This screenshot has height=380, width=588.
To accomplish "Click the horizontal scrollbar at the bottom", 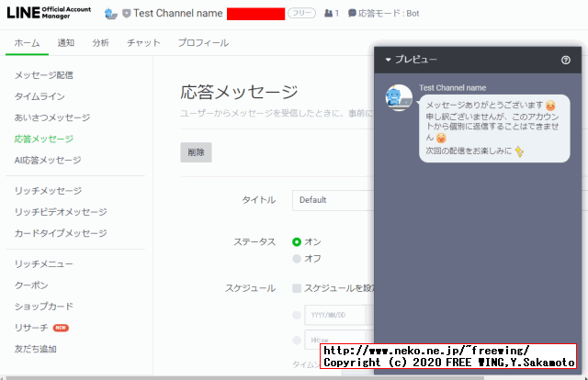I will (245, 378).
